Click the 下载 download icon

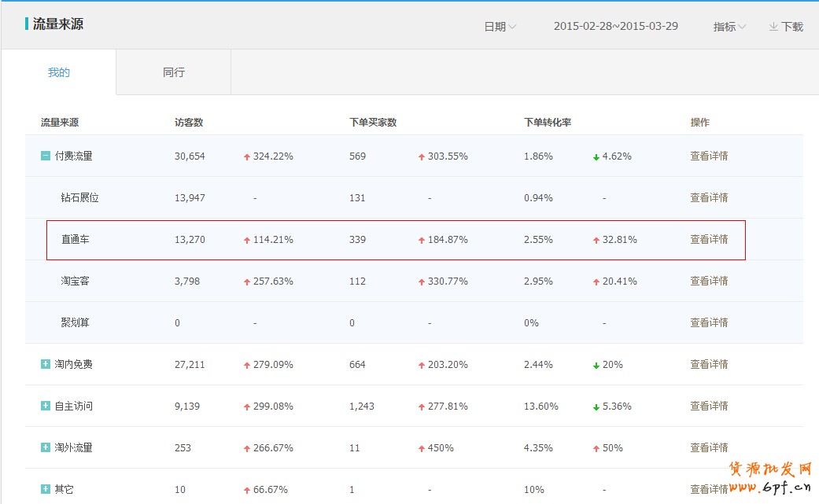coord(774,27)
